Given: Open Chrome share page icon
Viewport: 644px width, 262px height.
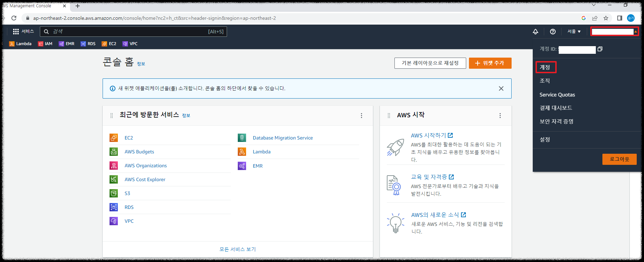Looking at the screenshot, I should 595,18.
